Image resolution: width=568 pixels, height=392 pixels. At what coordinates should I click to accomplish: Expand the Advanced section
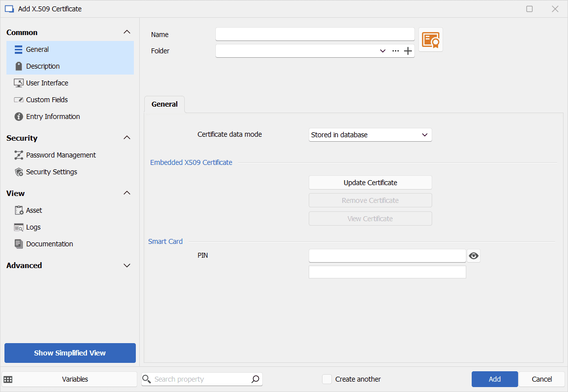(127, 265)
